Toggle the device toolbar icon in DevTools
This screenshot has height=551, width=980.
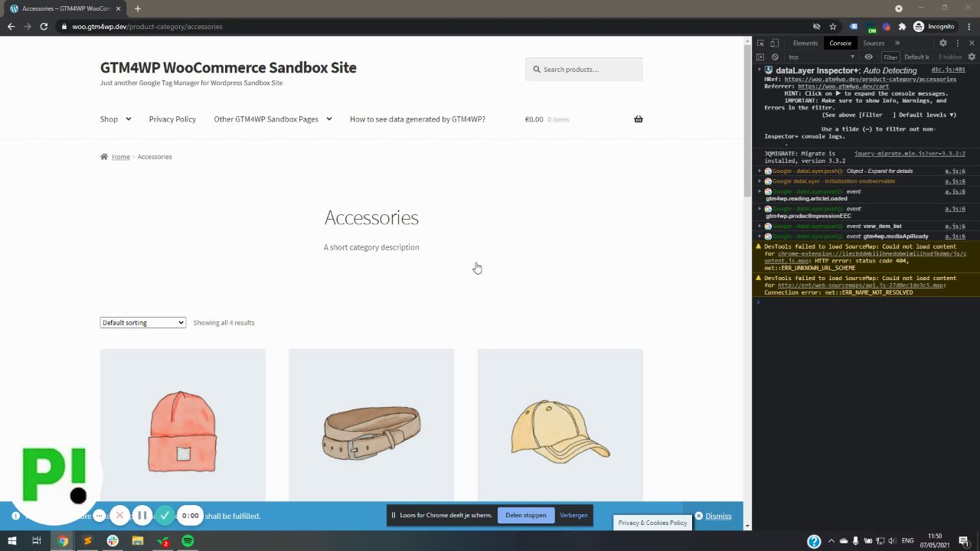pos(774,43)
